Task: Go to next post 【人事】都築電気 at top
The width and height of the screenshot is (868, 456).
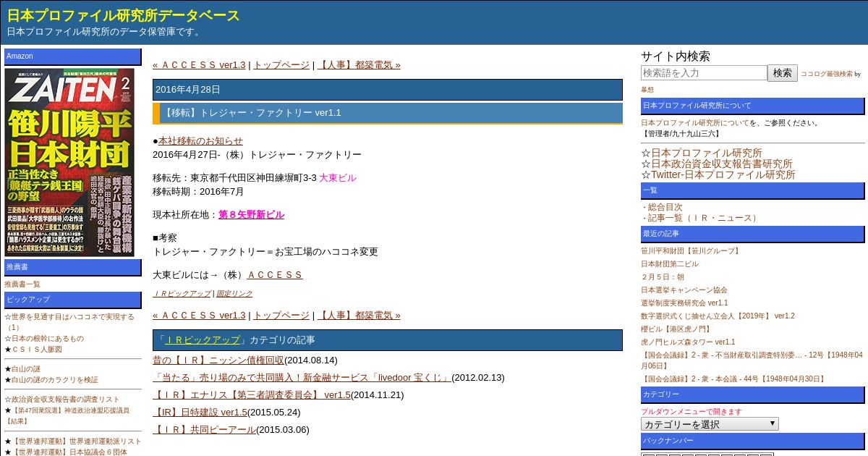Action: coord(359,64)
